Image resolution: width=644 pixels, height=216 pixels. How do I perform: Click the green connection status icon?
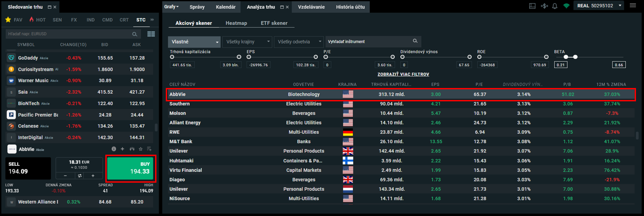[x=566, y=6]
